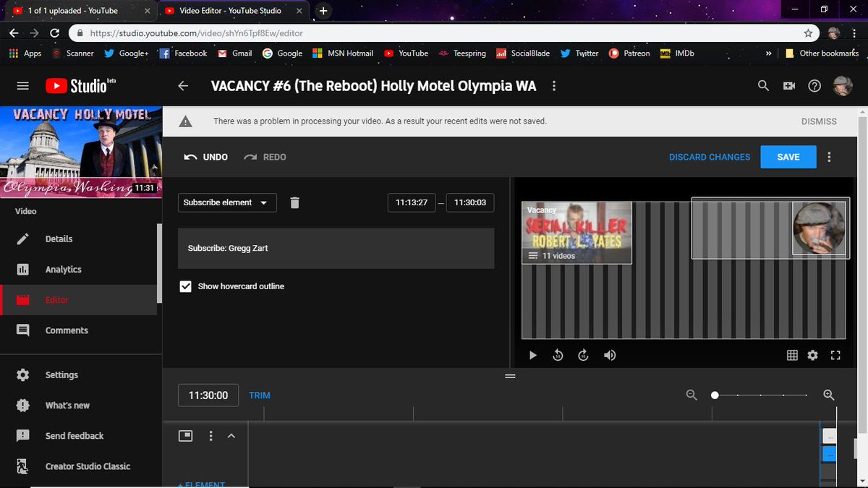Open the Apps bookmark shortcut
The height and width of the screenshot is (488, 868).
tap(25, 53)
